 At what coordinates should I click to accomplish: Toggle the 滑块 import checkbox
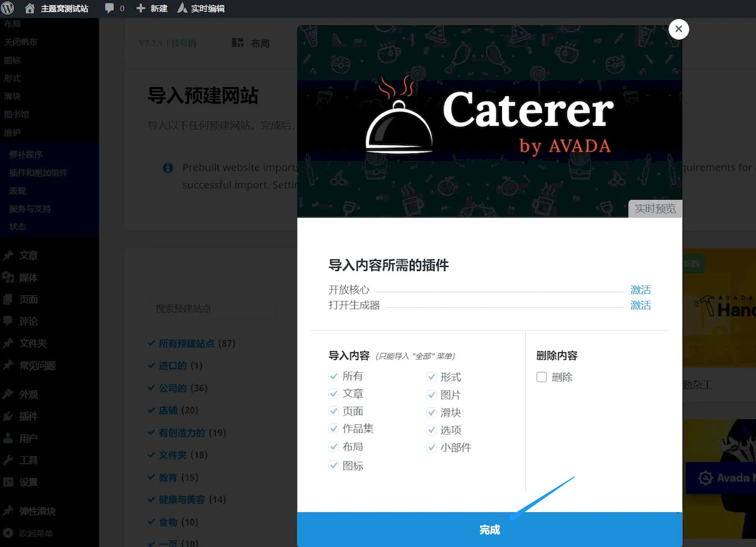point(431,413)
